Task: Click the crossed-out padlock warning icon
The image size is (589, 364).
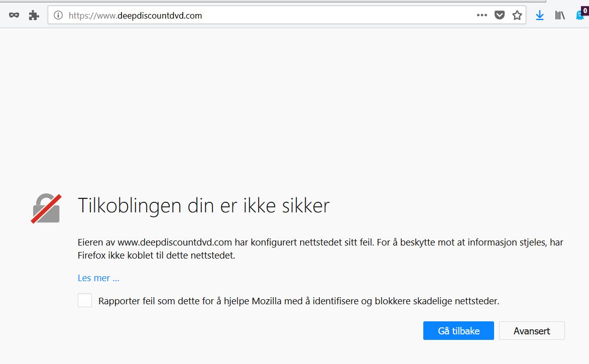Action: pos(46,208)
